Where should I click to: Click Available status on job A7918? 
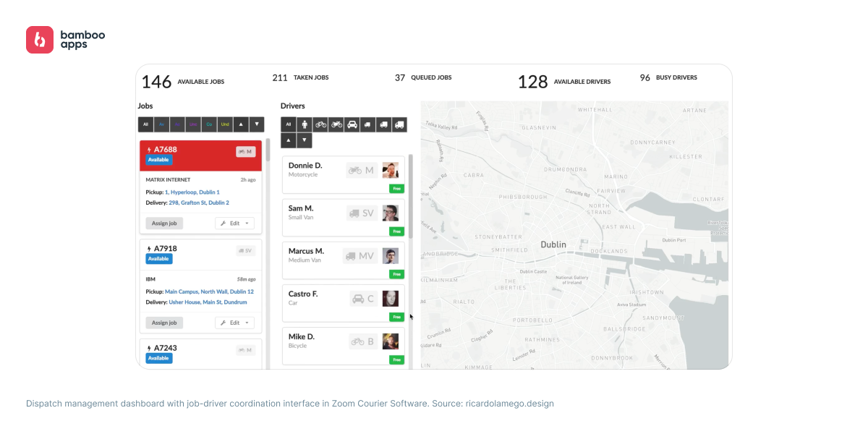(158, 259)
